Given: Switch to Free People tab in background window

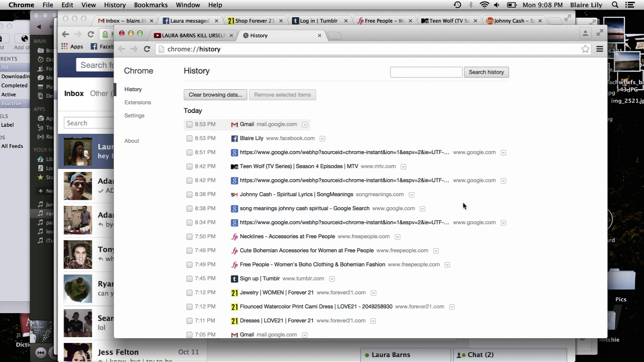Looking at the screenshot, I should pyautogui.click(x=385, y=21).
